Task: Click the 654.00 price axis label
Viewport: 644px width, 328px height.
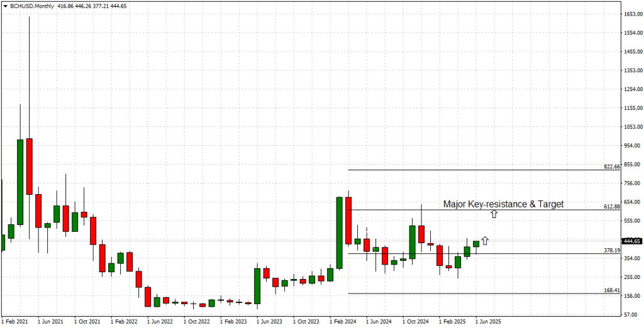Action: pyautogui.click(x=633, y=202)
